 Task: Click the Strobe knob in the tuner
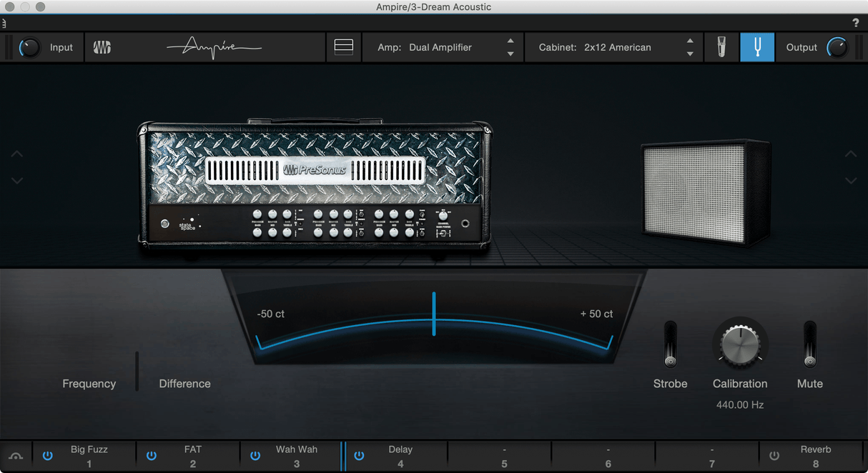pyautogui.click(x=670, y=345)
